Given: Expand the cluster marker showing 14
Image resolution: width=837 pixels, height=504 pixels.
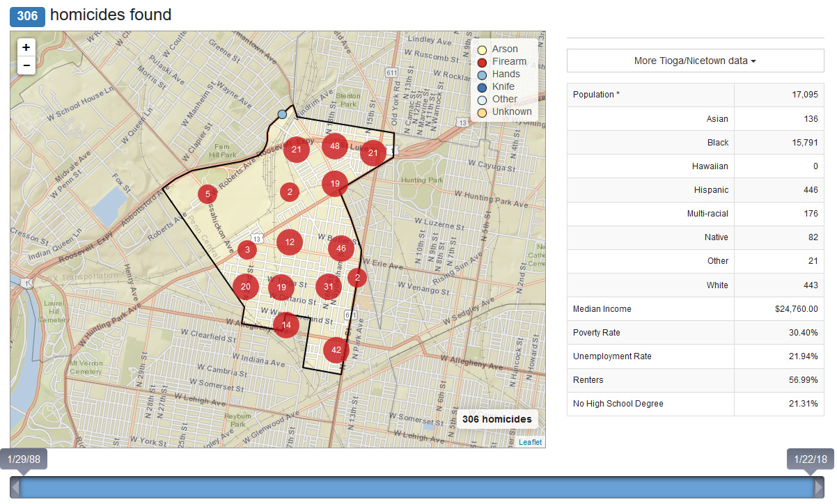Looking at the screenshot, I should coord(286,324).
